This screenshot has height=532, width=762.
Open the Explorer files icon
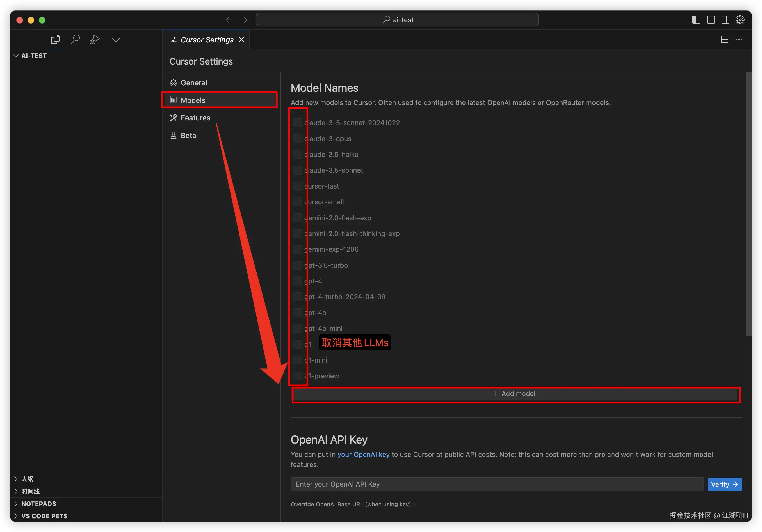pos(55,40)
